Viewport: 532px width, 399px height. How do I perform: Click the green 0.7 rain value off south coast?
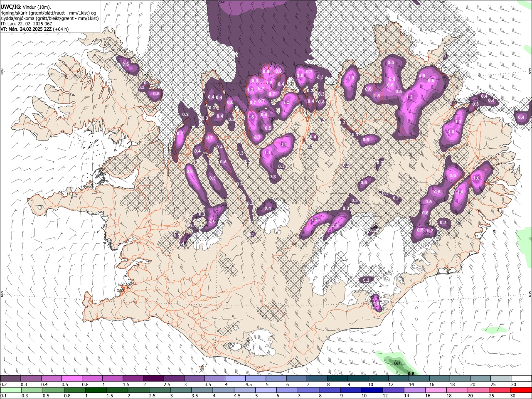tap(397, 363)
